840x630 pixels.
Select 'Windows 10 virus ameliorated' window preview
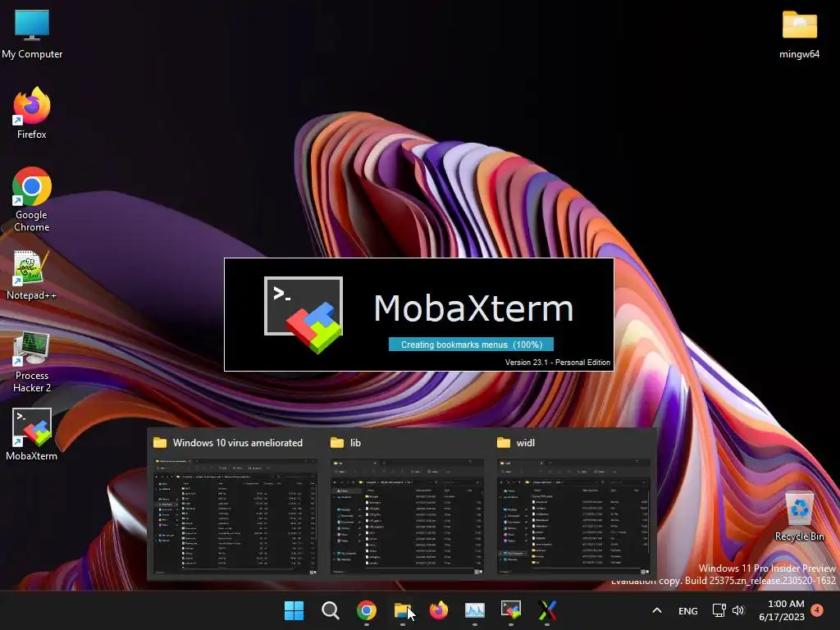(x=235, y=517)
